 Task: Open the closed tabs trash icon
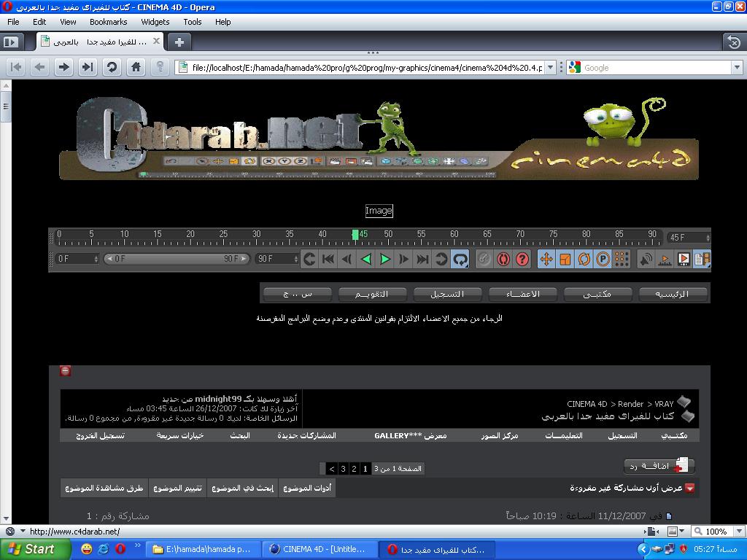734,42
